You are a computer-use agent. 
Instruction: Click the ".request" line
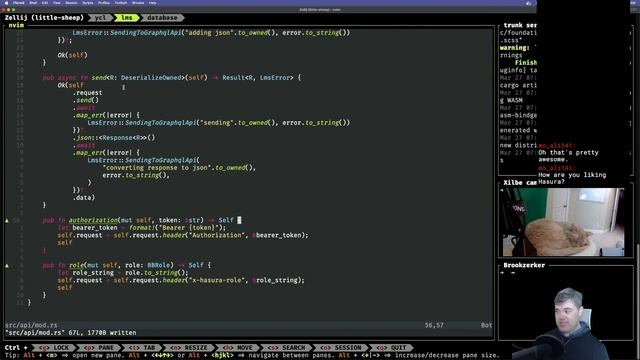[87, 93]
